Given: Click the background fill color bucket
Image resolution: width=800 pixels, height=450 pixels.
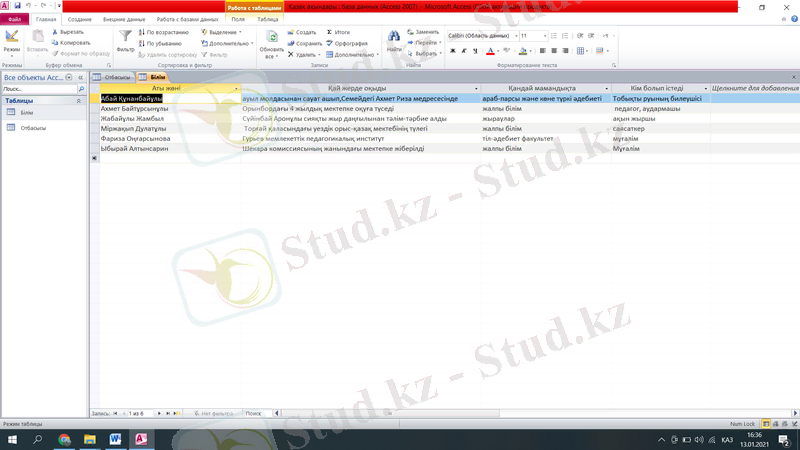Looking at the screenshot, I should [x=523, y=51].
